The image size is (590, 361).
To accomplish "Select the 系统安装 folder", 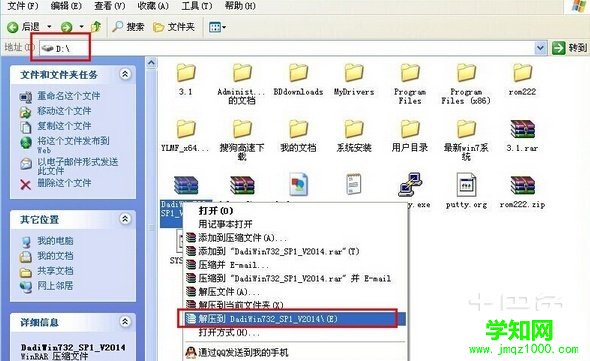I will 354,136.
